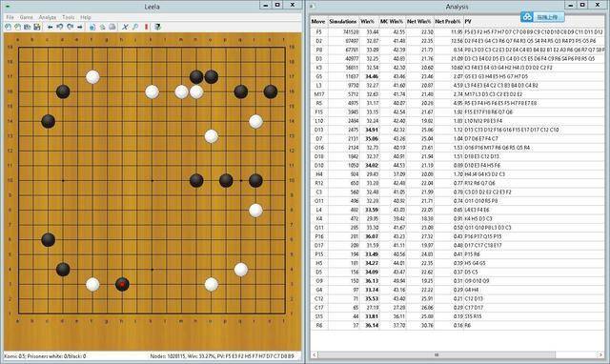Sort by the Win% column header
The width and height of the screenshot is (610, 364).
coord(369,21)
